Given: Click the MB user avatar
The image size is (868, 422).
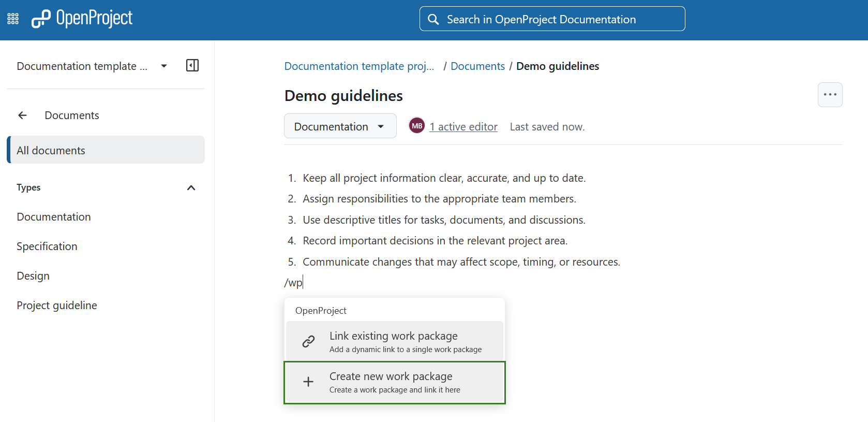Looking at the screenshot, I should click(417, 126).
